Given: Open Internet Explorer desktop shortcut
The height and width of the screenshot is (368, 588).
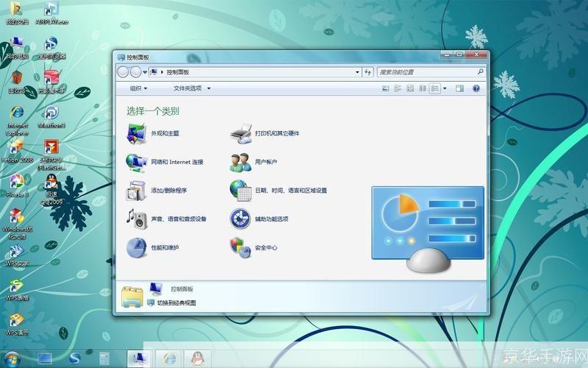Looking at the screenshot, I should click(x=17, y=121).
